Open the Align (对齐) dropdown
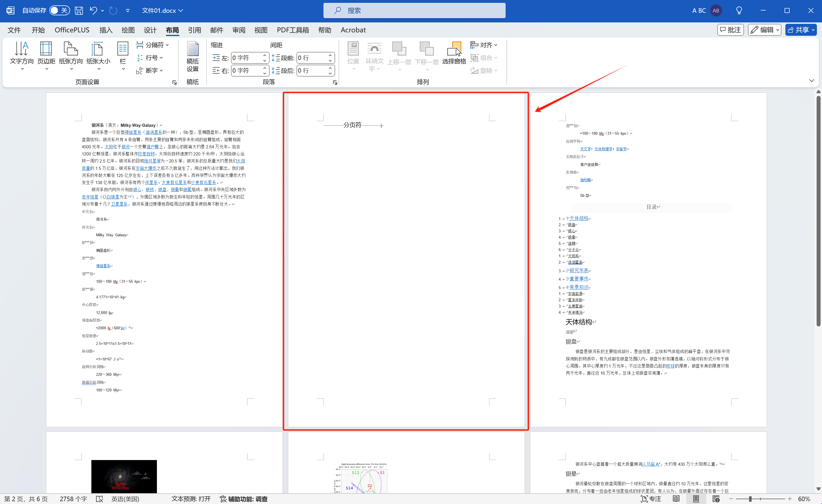The image size is (822, 504). tap(484, 45)
